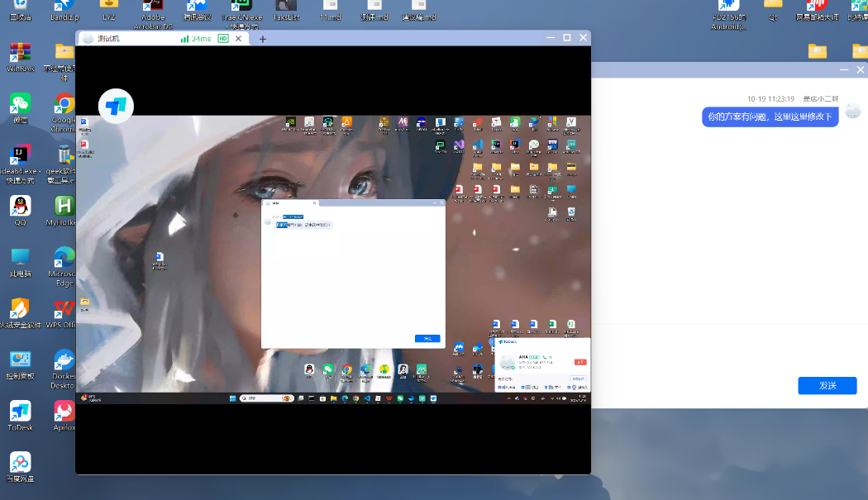Screen dimensions: 868x500
Task: Toggle the HD quality indicator
Action: (x=223, y=39)
